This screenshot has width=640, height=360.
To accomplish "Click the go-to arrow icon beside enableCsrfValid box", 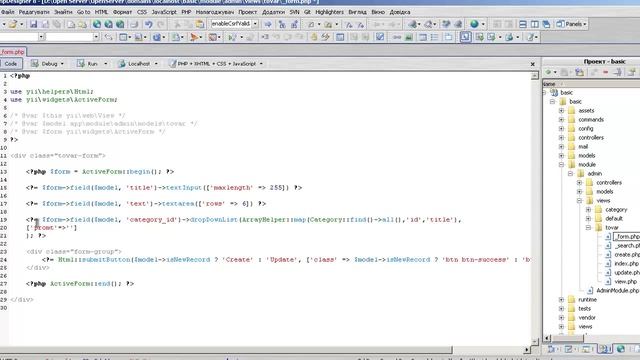I will [268, 24].
